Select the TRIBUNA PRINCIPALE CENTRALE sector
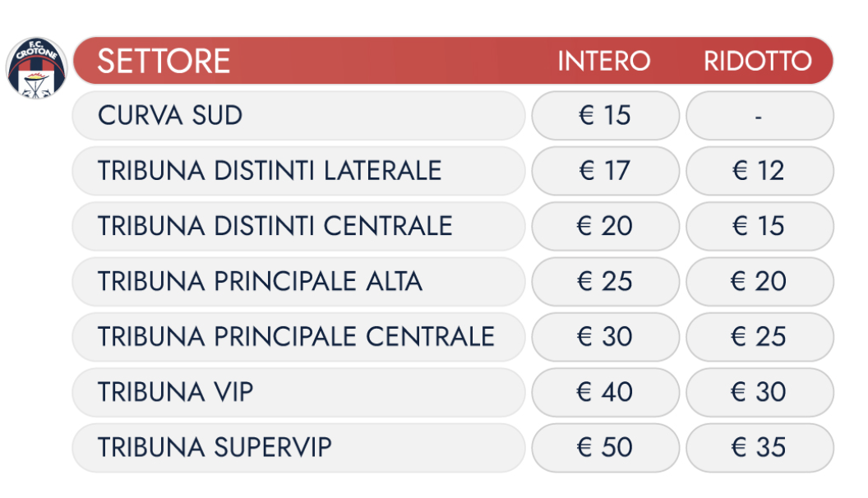 [298, 337]
